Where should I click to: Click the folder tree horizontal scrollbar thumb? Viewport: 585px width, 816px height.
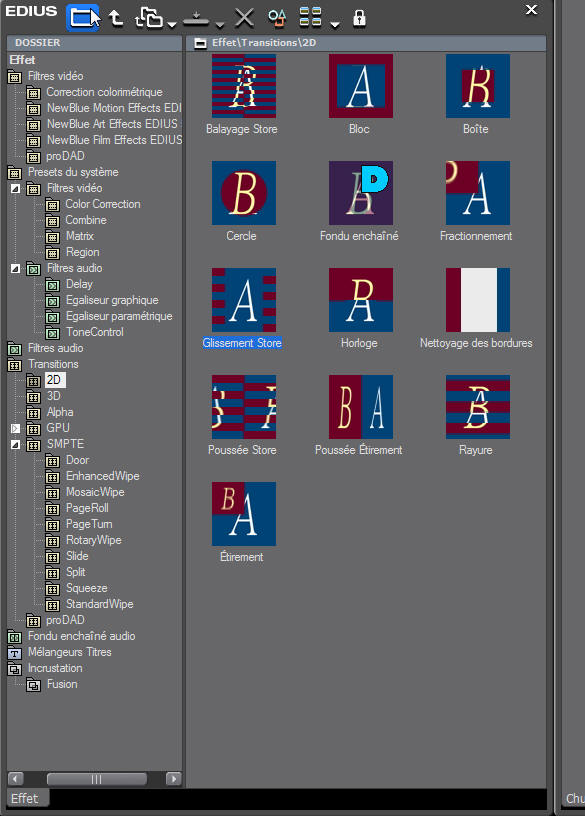click(x=97, y=779)
